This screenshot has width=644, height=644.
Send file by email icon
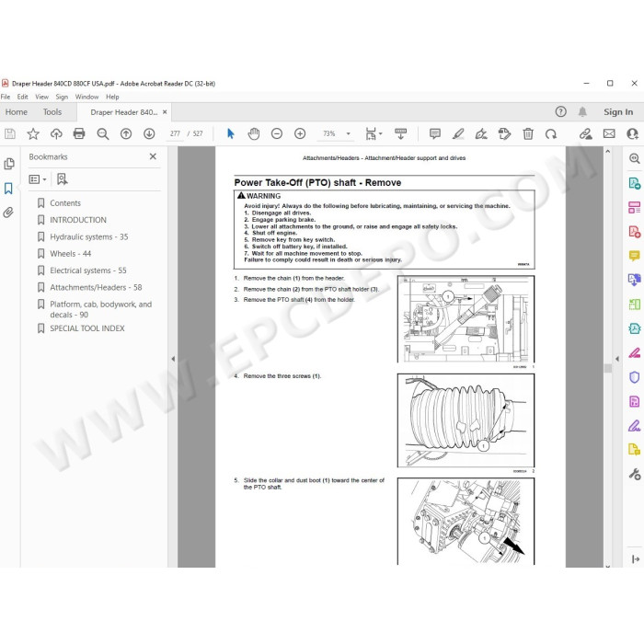tap(609, 134)
